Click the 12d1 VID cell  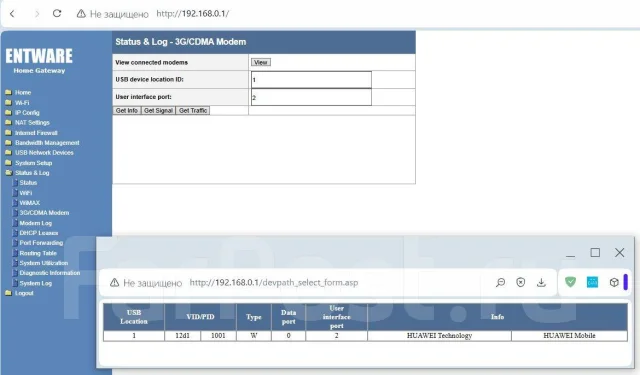click(182, 336)
